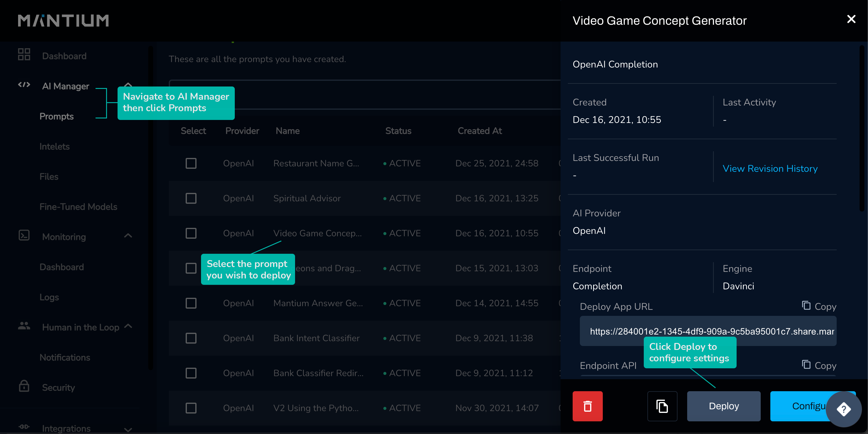The width and height of the screenshot is (868, 434).
Task: Select the Spiritual Advisor prompt checkbox
Action: tap(191, 199)
